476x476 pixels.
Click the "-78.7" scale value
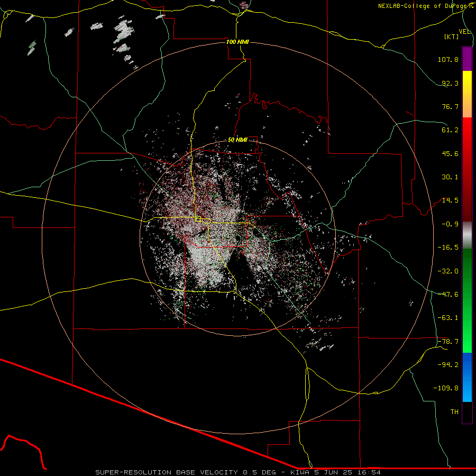pos(448,342)
